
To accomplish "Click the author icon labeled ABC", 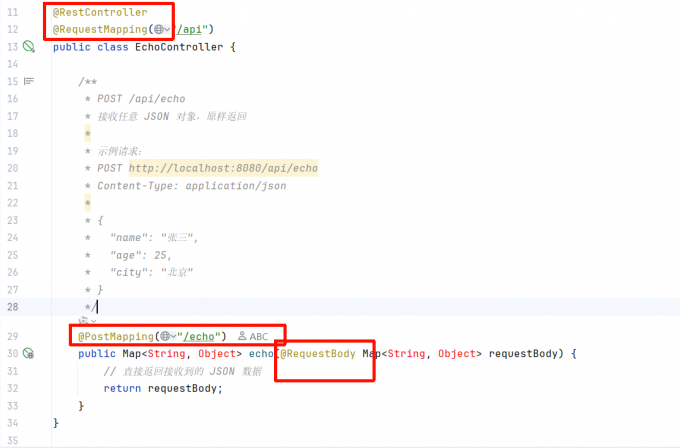I will (252, 336).
